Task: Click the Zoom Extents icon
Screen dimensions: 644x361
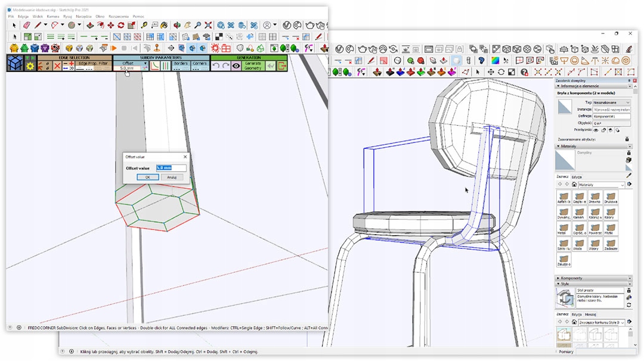Action: pyautogui.click(x=208, y=26)
